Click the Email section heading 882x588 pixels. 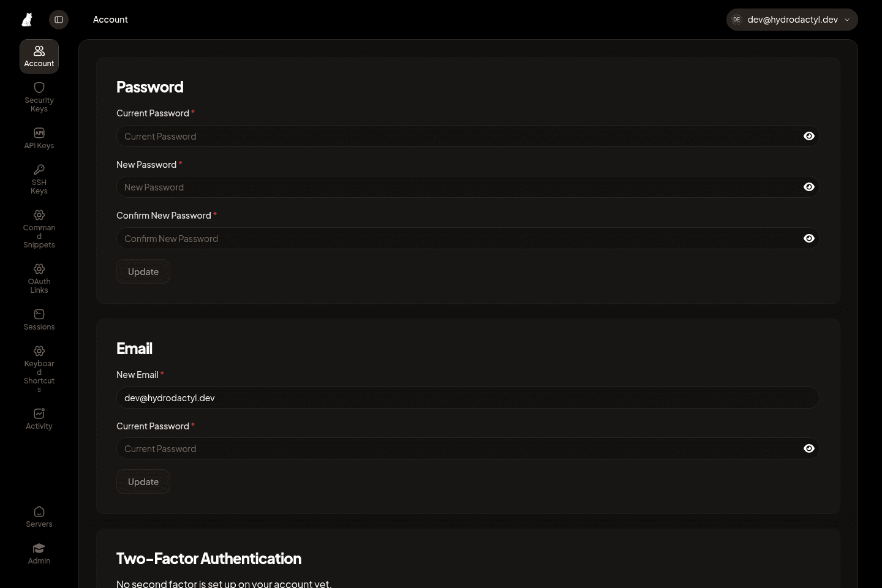(x=134, y=349)
